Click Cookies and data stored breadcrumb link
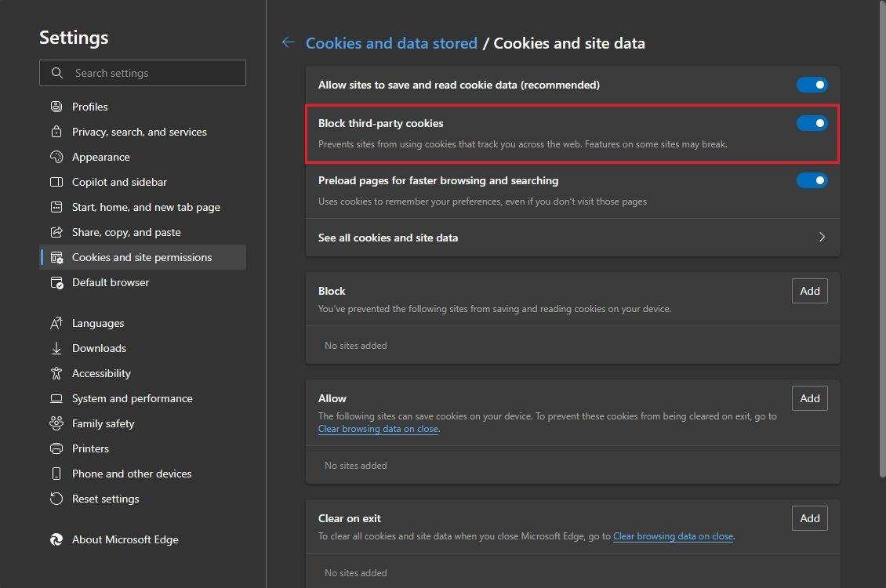This screenshot has width=886, height=588. point(392,43)
